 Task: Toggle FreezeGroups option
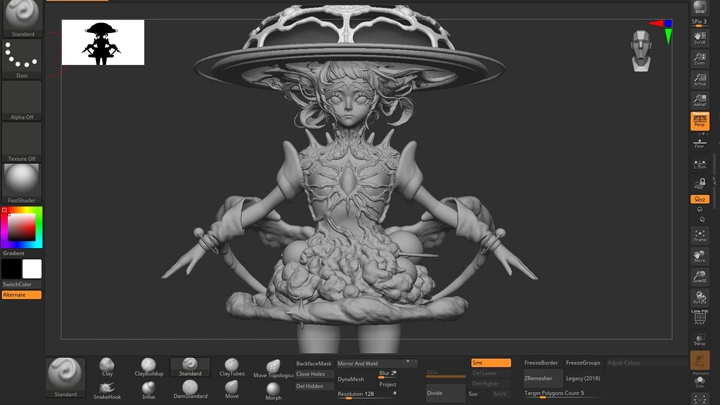pyautogui.click(x=583, y=363)
